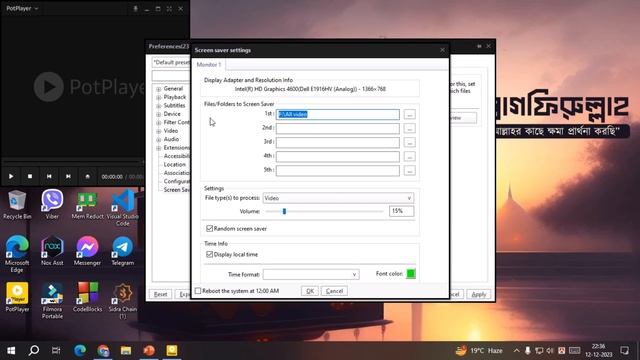Open File type(s) to process dropdown
The height and width of the screenshot is (360, 640).
(x=338, y=198)
